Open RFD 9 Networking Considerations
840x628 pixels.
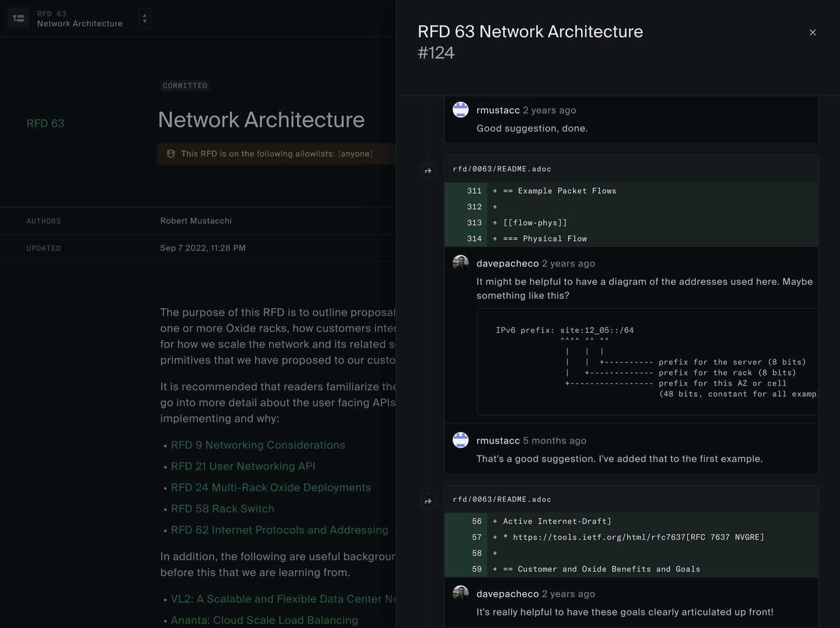(258, 445)
